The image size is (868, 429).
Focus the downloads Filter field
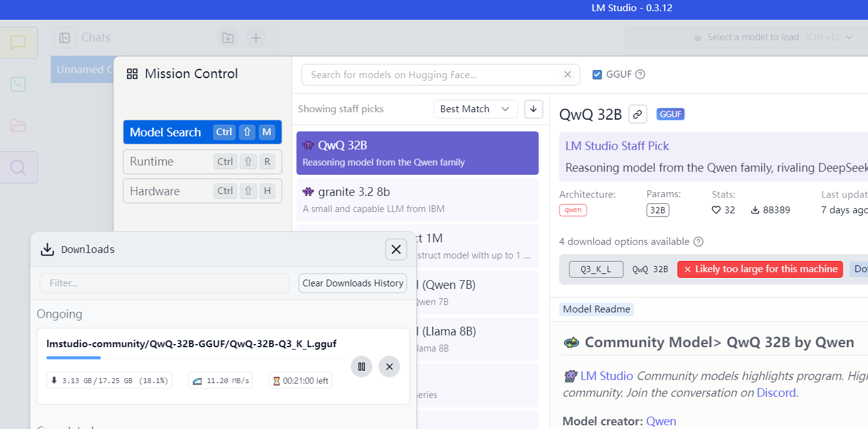tap(164, 283)
